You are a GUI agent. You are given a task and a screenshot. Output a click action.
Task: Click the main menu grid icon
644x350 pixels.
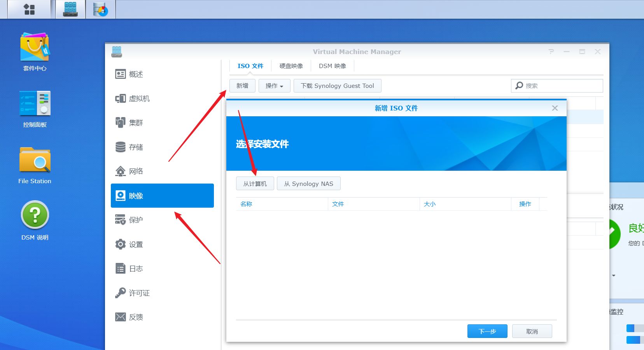point(29,9)
